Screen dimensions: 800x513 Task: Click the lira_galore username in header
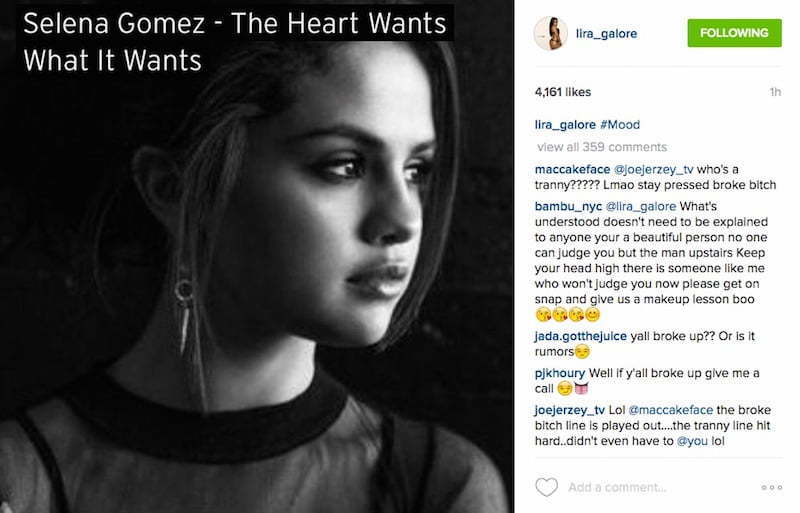[606, 34]
